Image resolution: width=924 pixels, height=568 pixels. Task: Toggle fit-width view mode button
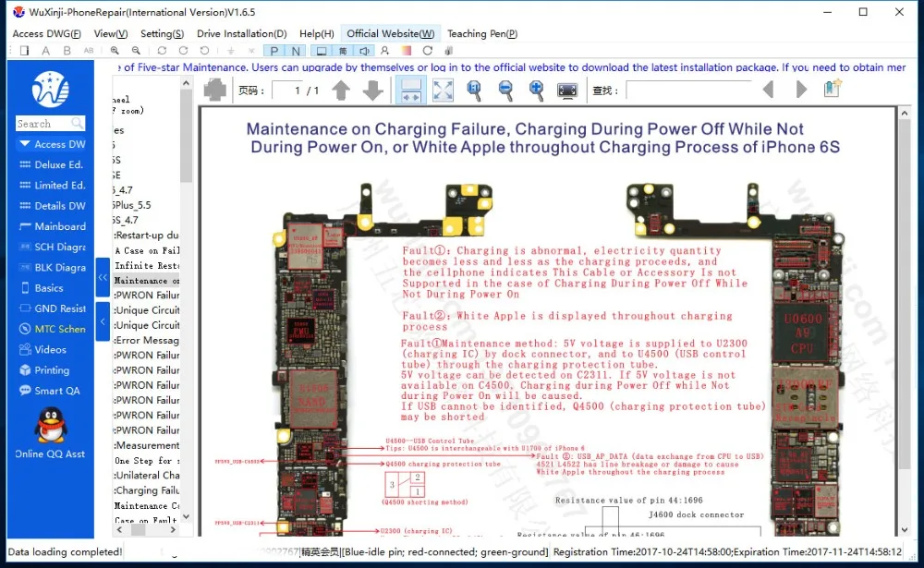pos(411,91)
